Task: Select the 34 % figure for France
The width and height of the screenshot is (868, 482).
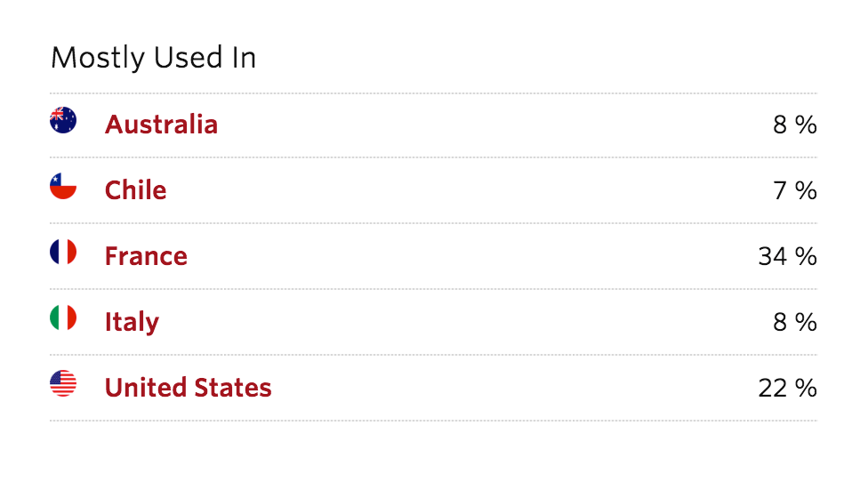Action: coord(787,257)
